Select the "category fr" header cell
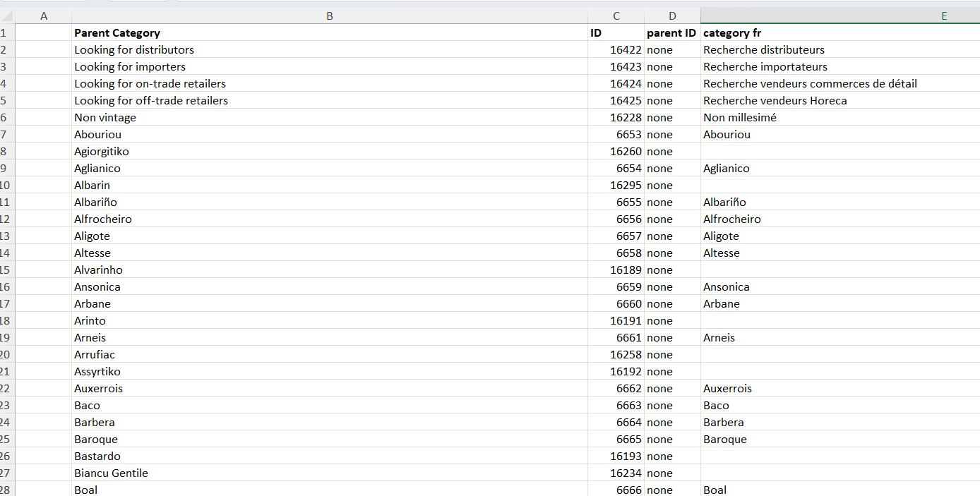 (732, 32)
